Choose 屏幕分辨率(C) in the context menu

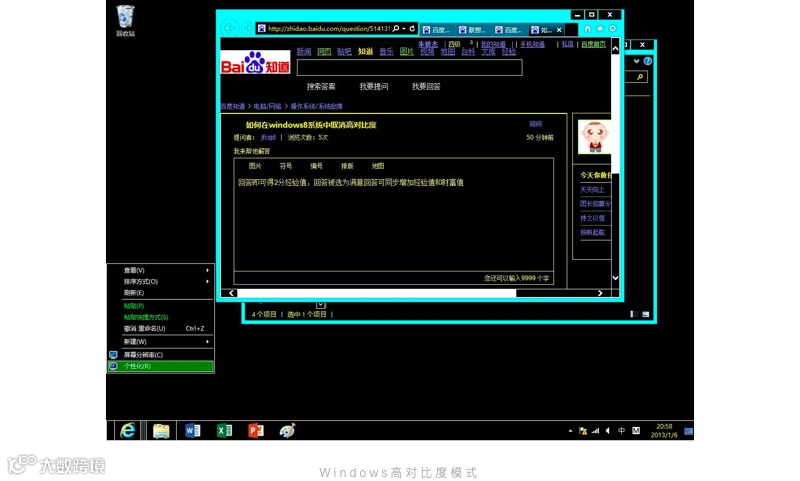click(x=160, y=355)
